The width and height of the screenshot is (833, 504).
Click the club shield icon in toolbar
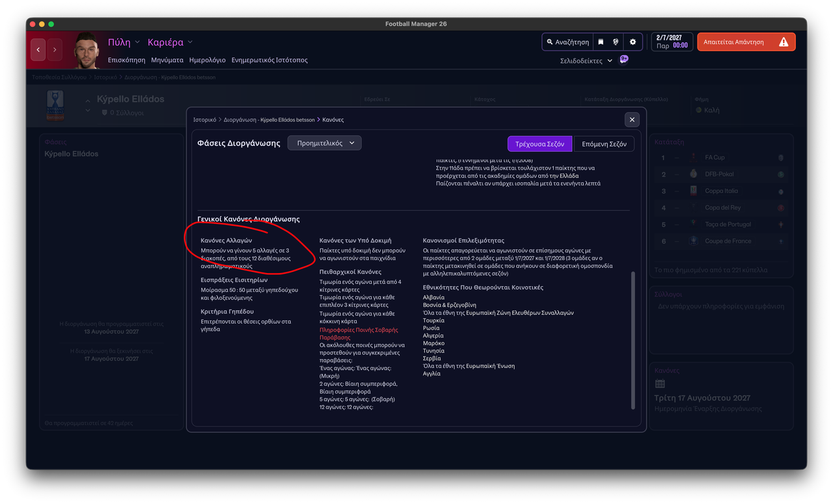pos(616,42)
